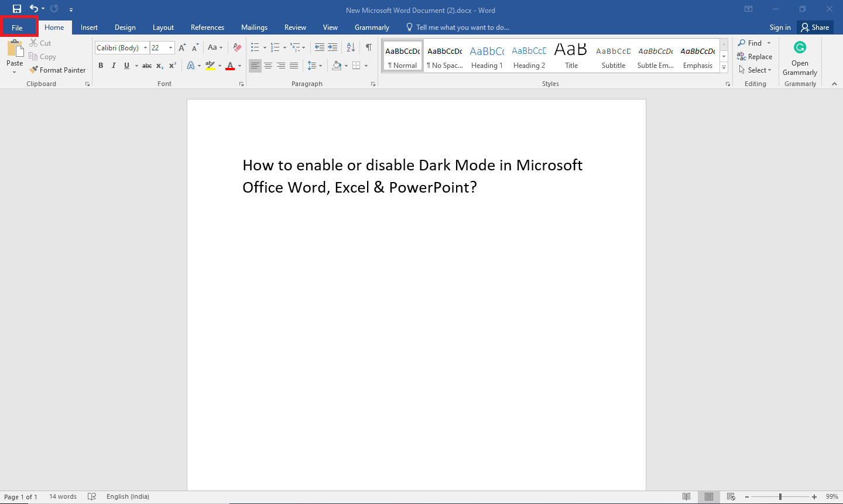843x504 pixels.
Task: Center the paragraph text
Action: click(268, 66)
